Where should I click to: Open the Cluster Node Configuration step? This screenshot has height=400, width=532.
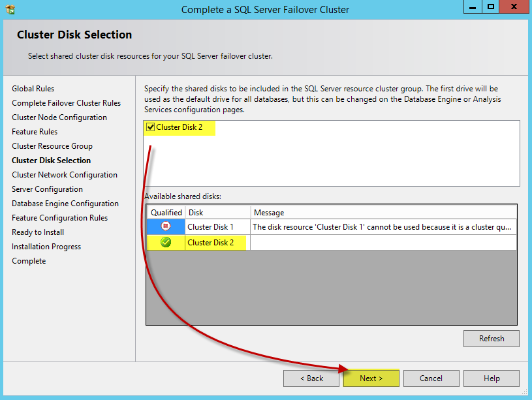pyautogui.click(x=59, y=117)
